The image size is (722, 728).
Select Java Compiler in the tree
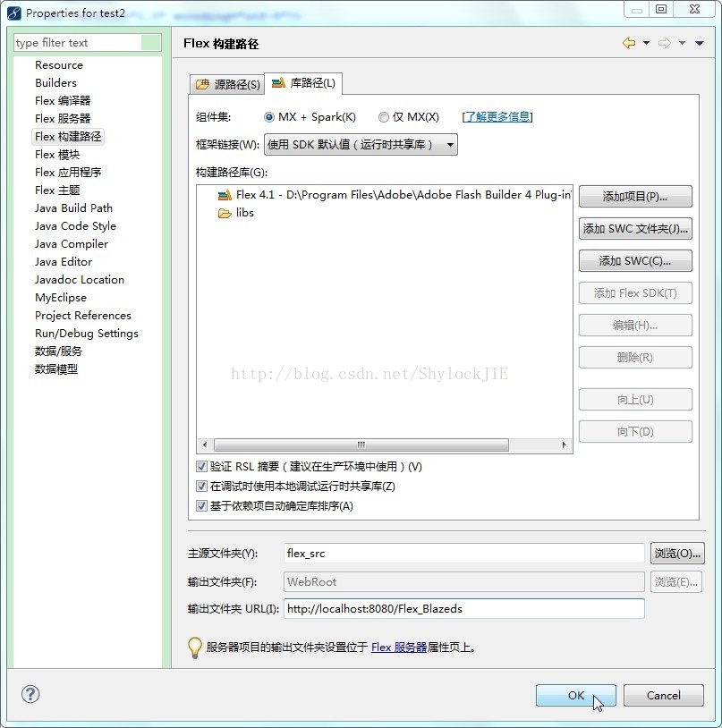(72, 244)
